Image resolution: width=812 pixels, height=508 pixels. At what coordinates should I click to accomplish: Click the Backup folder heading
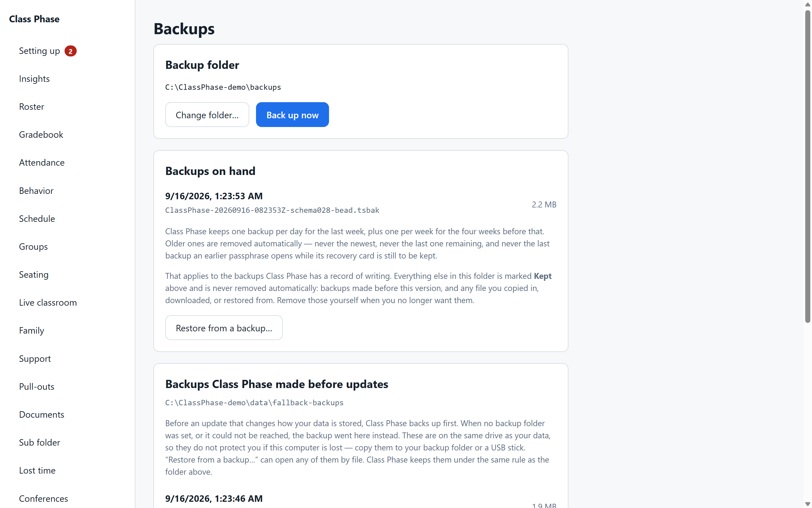[202, 65]
